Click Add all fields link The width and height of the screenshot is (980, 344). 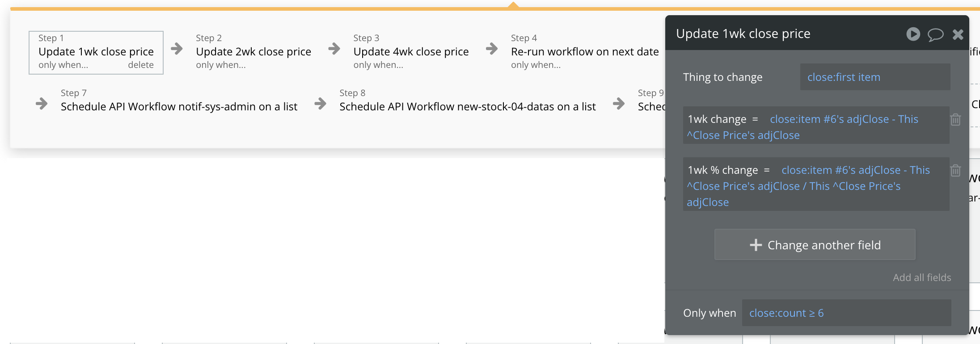(x=922, y=277)
